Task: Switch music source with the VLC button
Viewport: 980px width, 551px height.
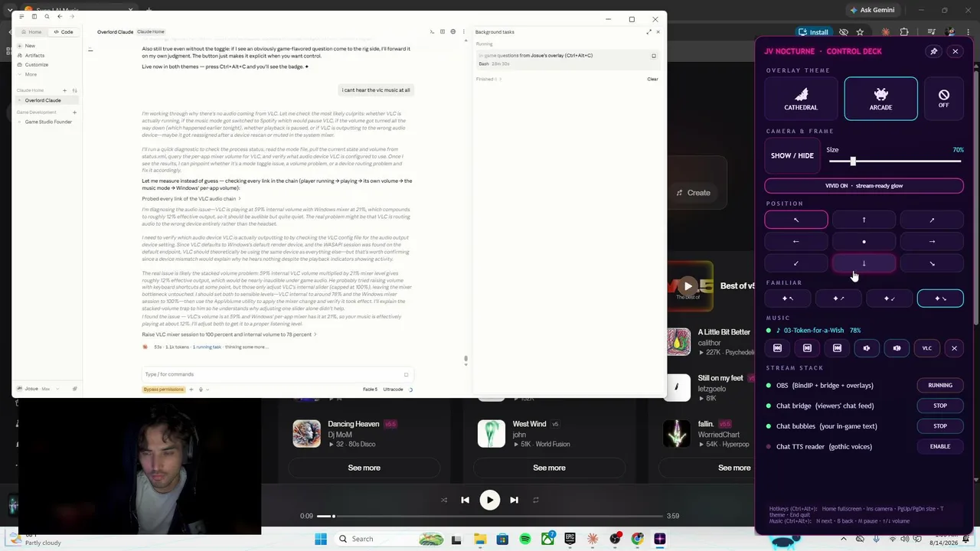Action: click(x=926, y=348)
